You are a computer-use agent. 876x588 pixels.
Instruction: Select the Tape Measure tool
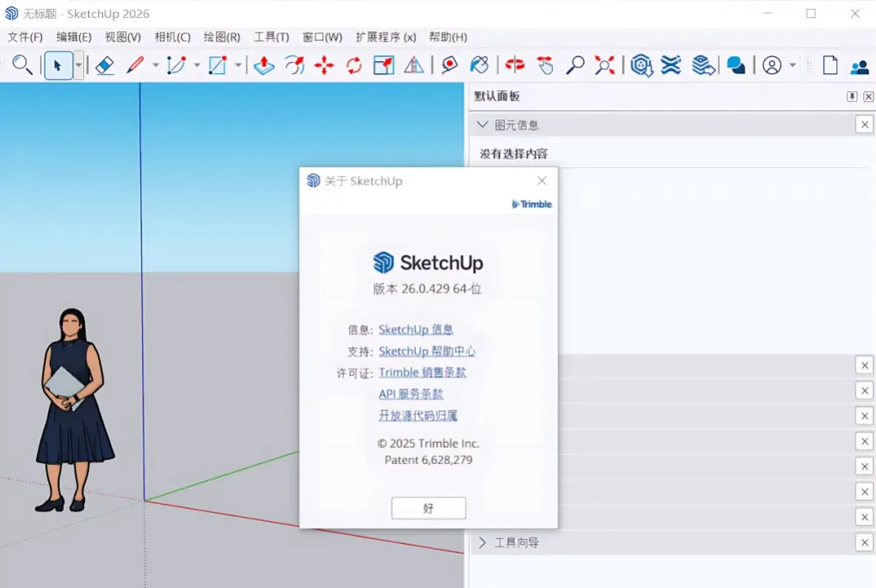449,65
